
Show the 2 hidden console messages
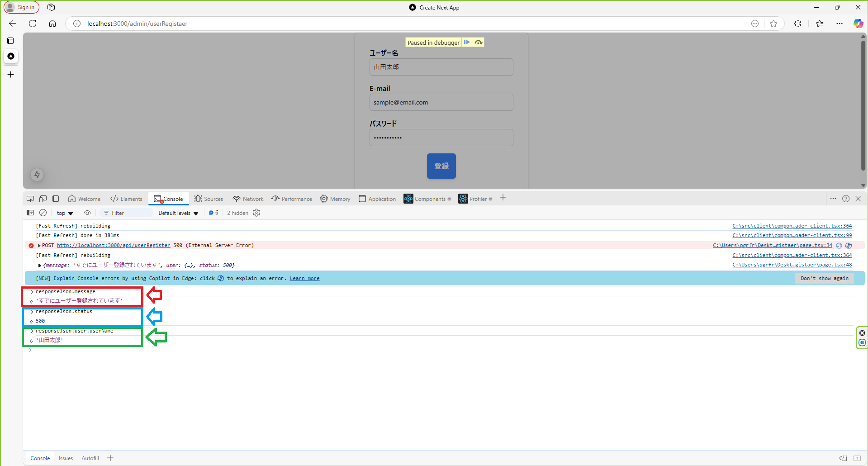[237, 213]
